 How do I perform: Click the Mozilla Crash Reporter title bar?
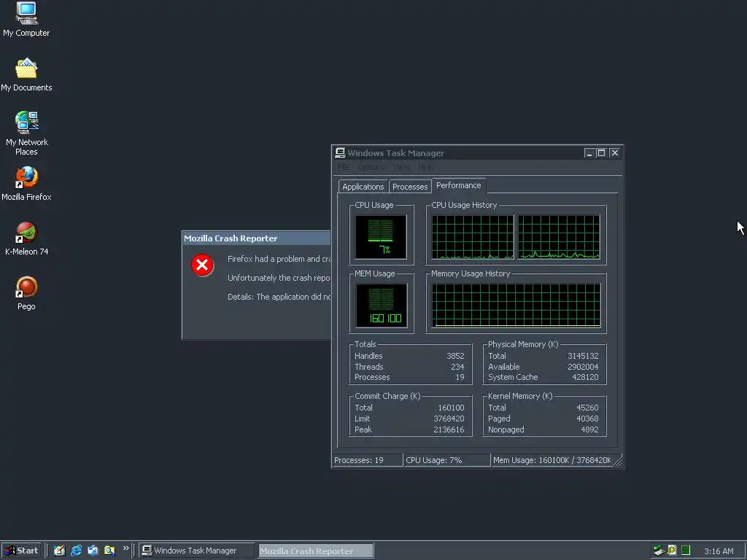tap(256, 238)
